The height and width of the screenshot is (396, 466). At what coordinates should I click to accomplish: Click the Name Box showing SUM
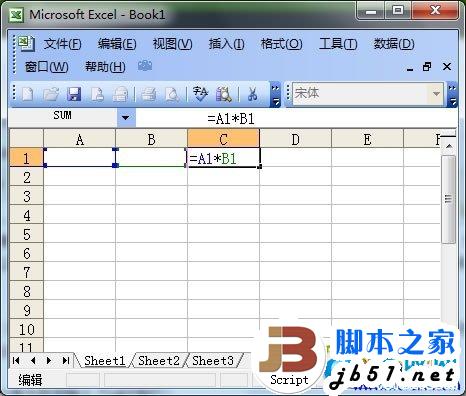(63, 118)
